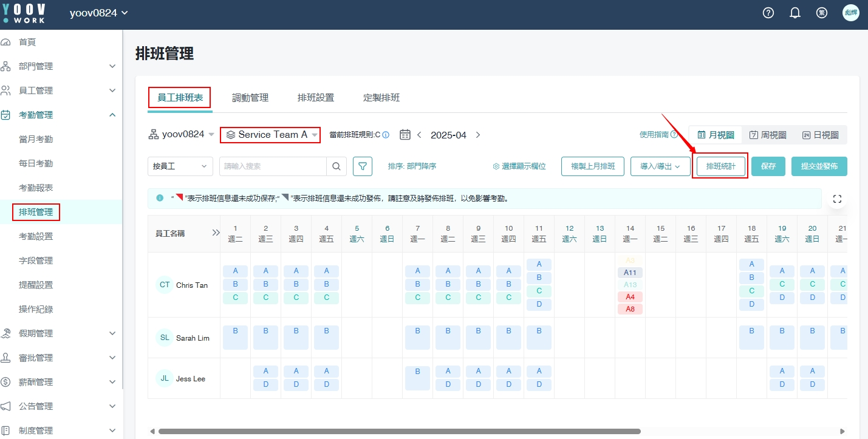Click the filter funnel icon

point(363,166)
